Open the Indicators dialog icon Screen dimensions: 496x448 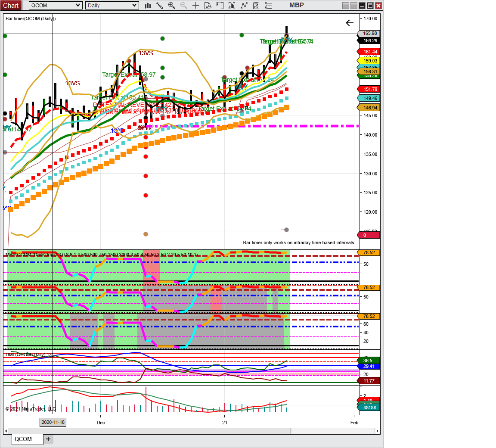pyautogui.click(x=244, y=5)
